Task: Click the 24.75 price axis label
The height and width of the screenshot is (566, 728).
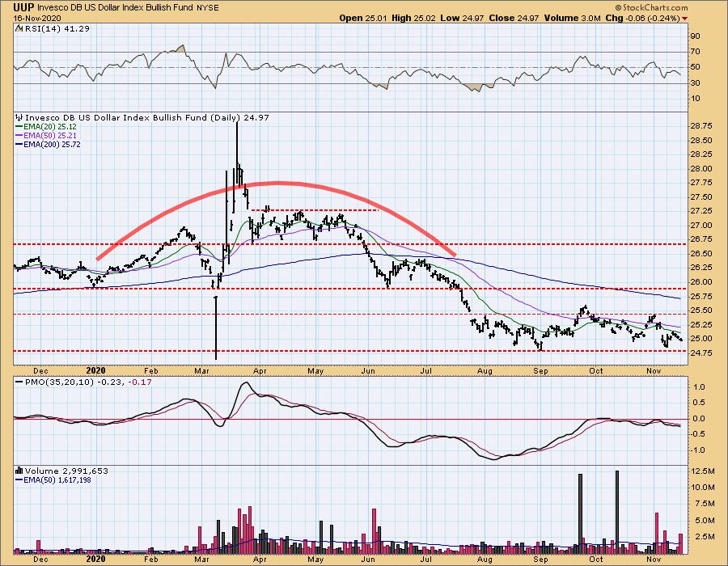Action: 701,353
